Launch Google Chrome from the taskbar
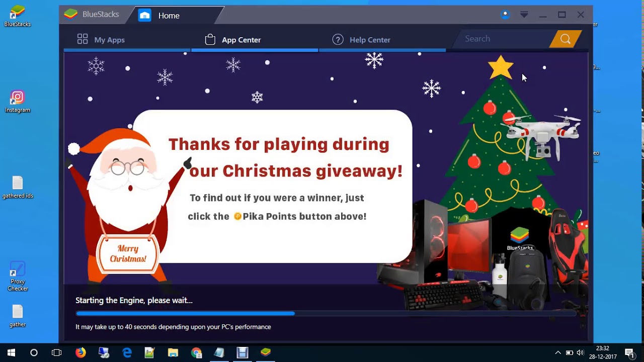644x362 pixels. point(196,352)
